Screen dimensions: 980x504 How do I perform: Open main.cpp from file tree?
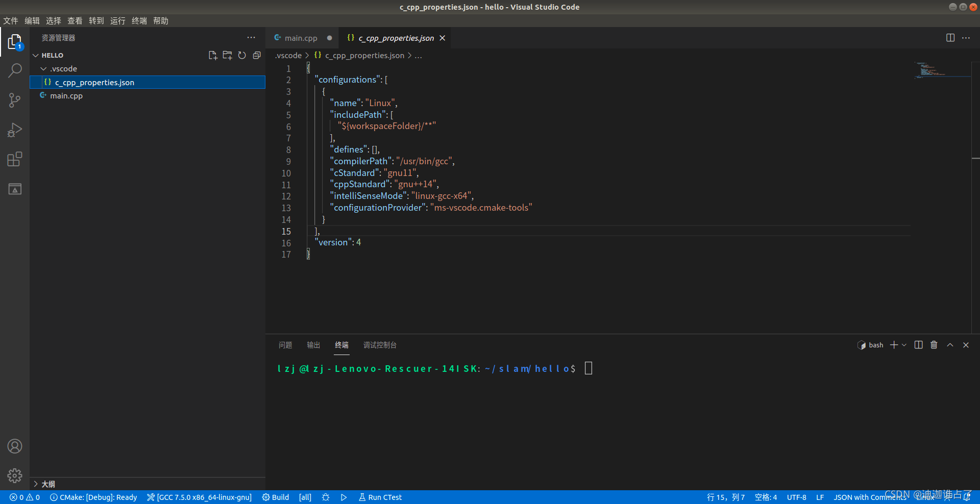coord(148,95)
